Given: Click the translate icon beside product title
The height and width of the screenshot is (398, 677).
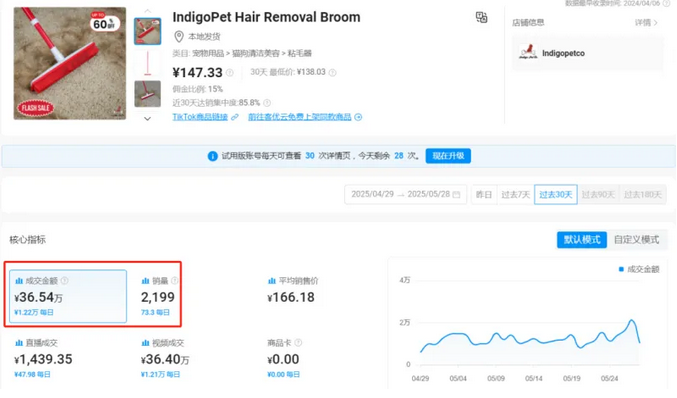Looking at the screenshot, I should click(481, 17).
